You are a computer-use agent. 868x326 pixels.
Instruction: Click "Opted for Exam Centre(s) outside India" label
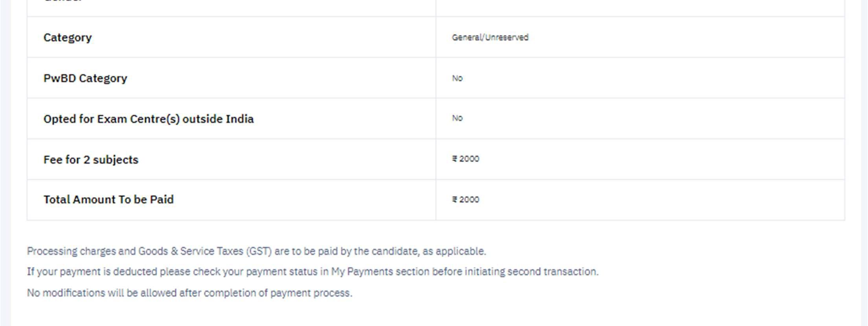(x=148, y=119)
